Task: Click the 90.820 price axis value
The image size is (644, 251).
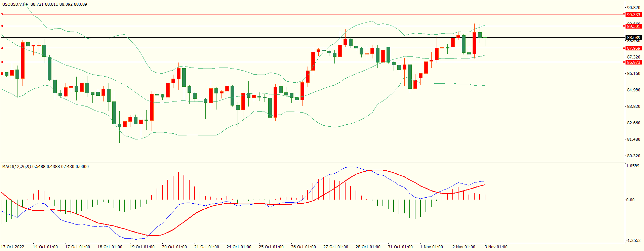Action: [634, 8]
